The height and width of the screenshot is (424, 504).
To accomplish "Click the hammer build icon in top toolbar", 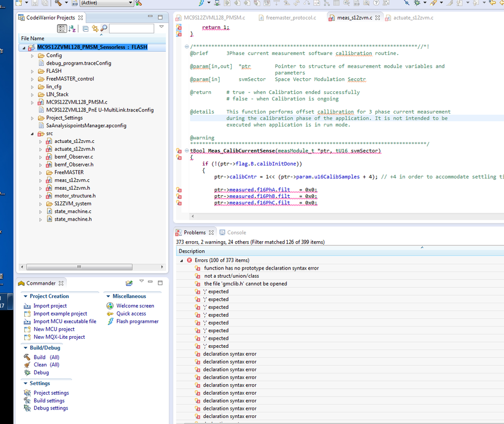I will tap(58, 3).
